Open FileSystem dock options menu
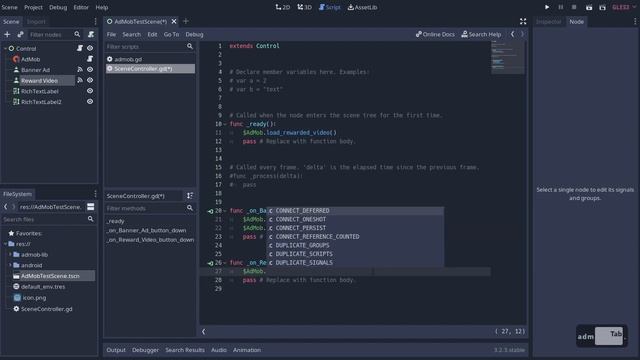Image resolution: width=640 pixels, height=360 pixels. (95, 194)
